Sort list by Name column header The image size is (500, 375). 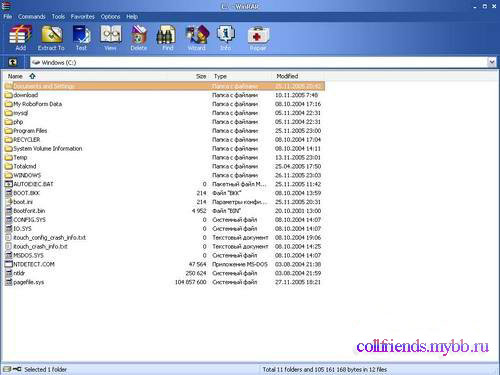[x=15, y=76]
